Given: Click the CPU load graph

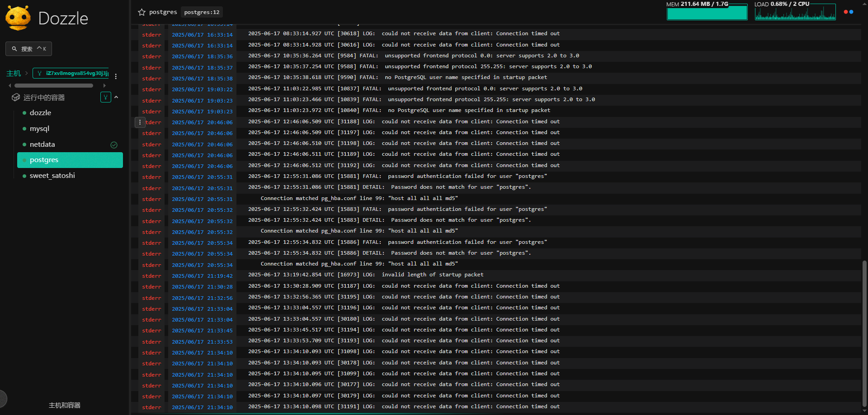Looking at the screenshot, I should click(x=795, y=13).
